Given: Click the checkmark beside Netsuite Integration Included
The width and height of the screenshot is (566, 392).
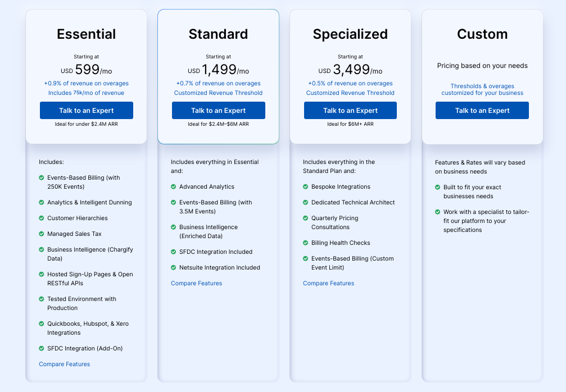Looking at the screenshot, I should click(174, 268).
